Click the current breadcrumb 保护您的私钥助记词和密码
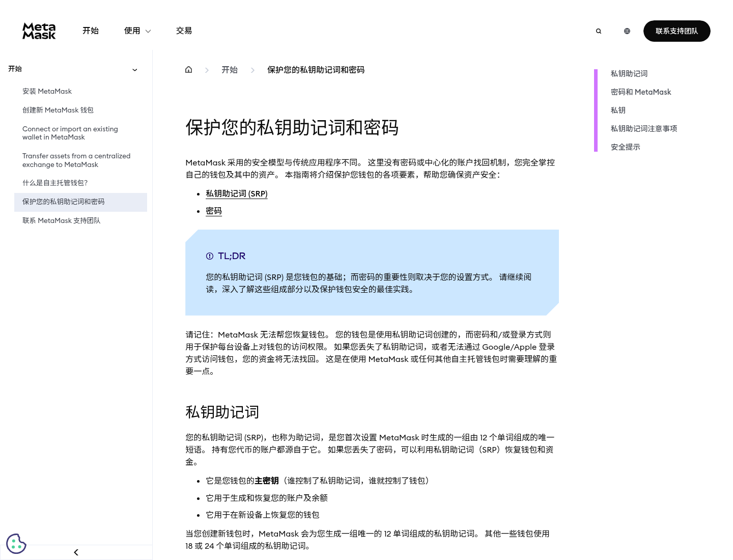The image size is (733, 560). coord(316,70)
